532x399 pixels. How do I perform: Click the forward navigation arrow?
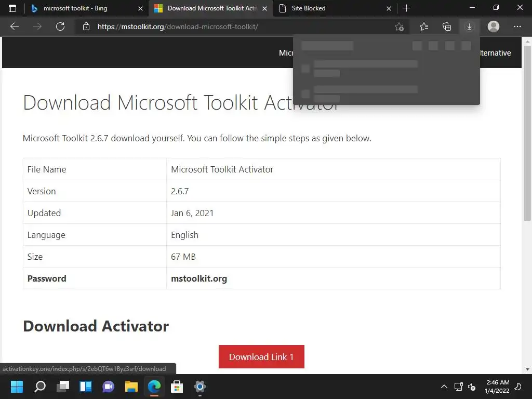(x=37, y=26)
